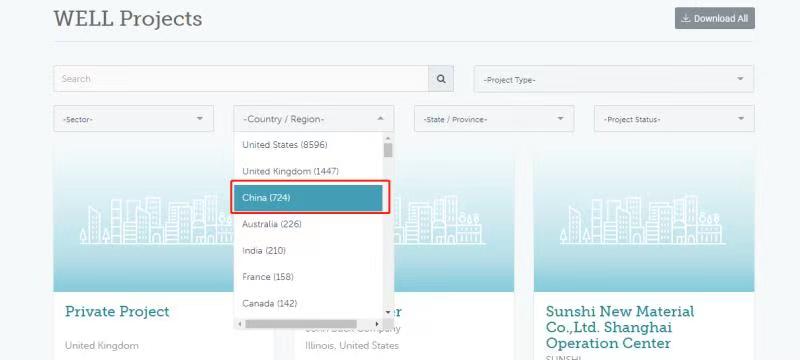Focus the Search input field

pos(241,79)
